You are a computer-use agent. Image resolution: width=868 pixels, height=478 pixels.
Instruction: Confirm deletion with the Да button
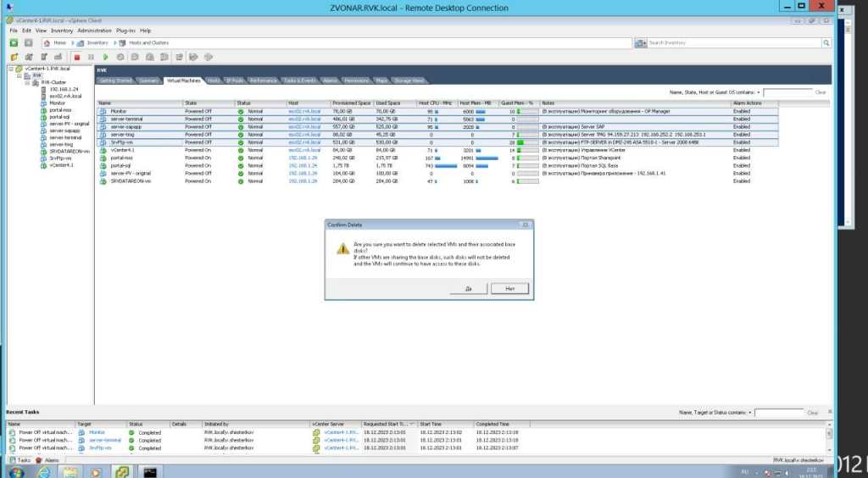point(469,288)
